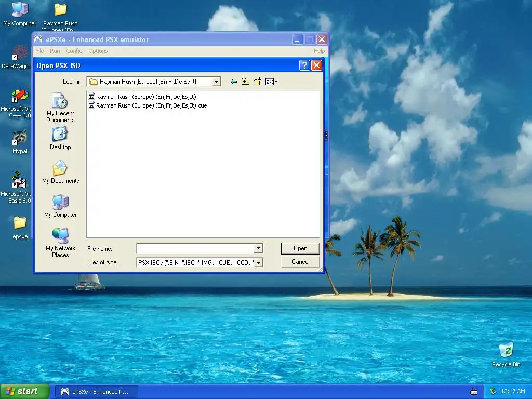Click the 12:17 AM taskbar clock
The height and width of the screenshot is (399, 532).
point(513,392)
